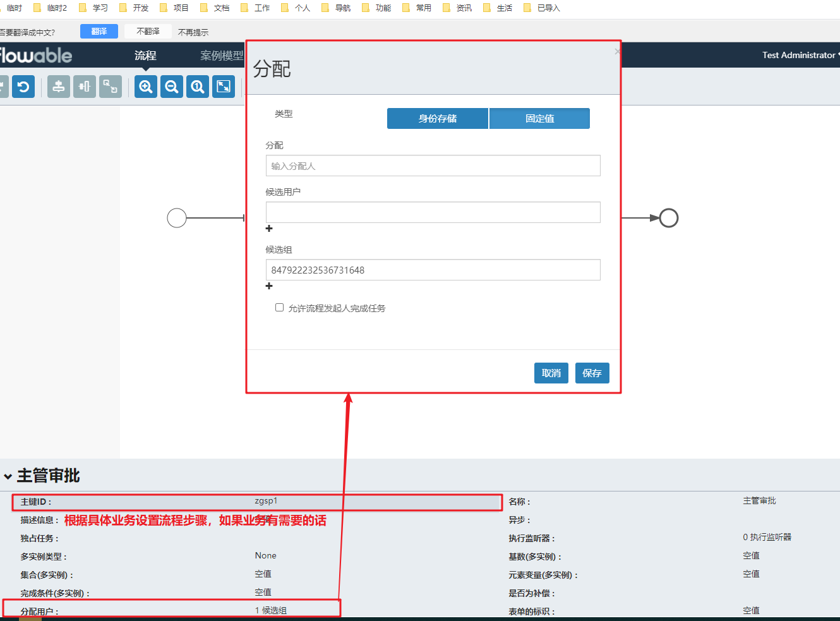Viewport: 840px width, 621px height.
Task: Click the zoom in magnifier icon
Action: 146,87
